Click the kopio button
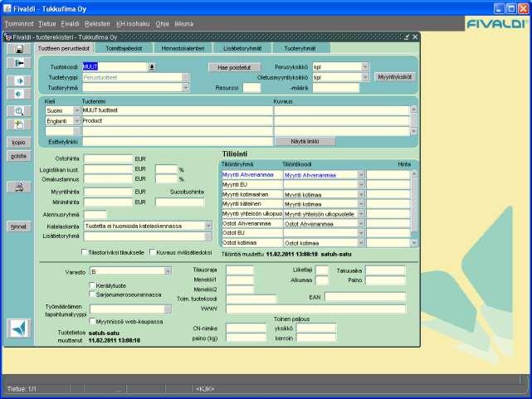The height and width of the screenshot is (399, 532). [x=19, y=143]
